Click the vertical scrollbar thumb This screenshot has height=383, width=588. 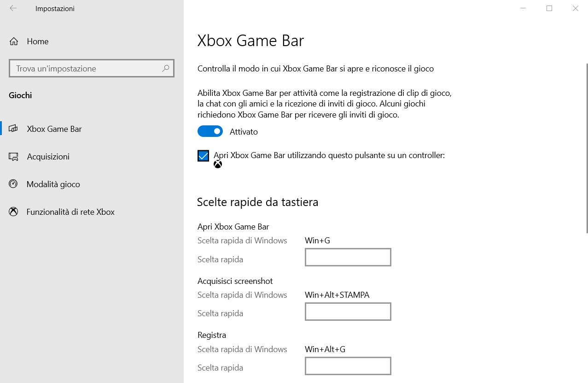pos(587,148)
